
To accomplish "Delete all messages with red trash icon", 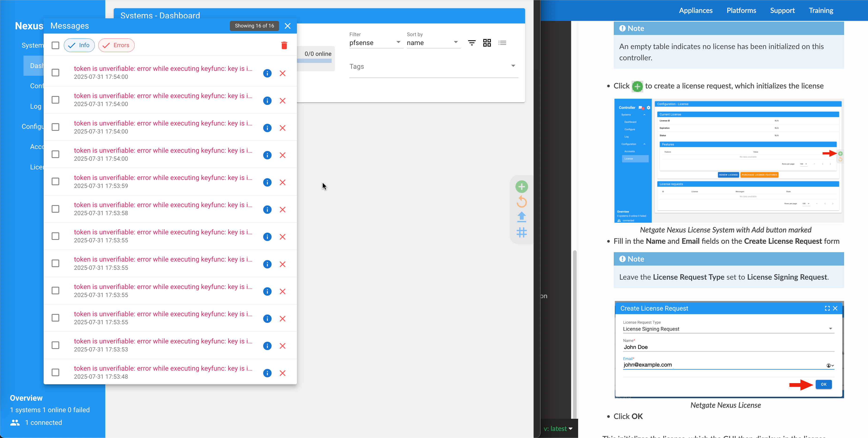I will pos(284,45).
